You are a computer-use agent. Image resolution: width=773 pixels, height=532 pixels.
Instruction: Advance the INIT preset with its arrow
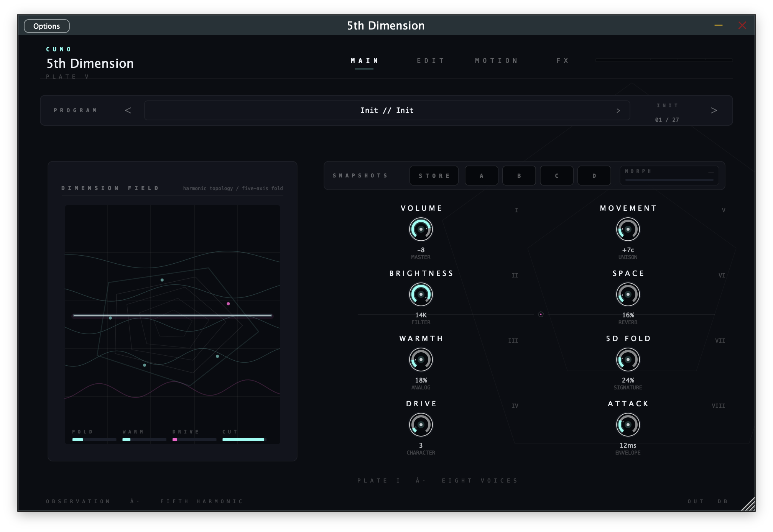(x=714, y=110)
